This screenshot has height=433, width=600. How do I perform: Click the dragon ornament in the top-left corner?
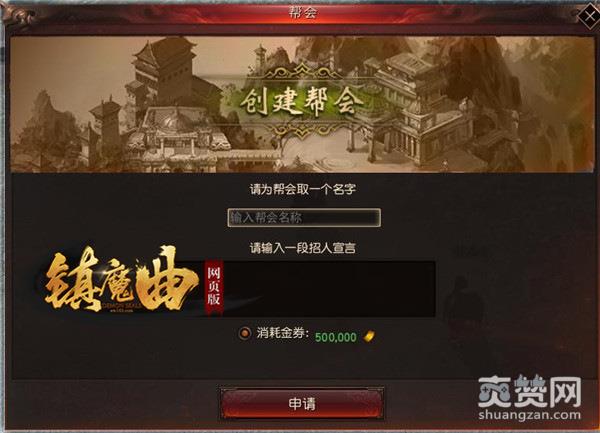tap(18, 15)
